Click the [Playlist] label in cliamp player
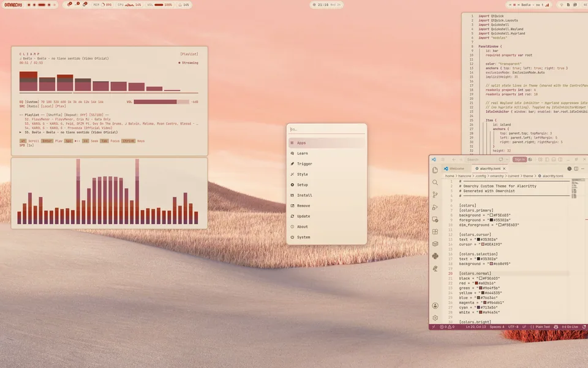This screenshot has height=368, width=588. pyautogui.click(x=189, y=54)
